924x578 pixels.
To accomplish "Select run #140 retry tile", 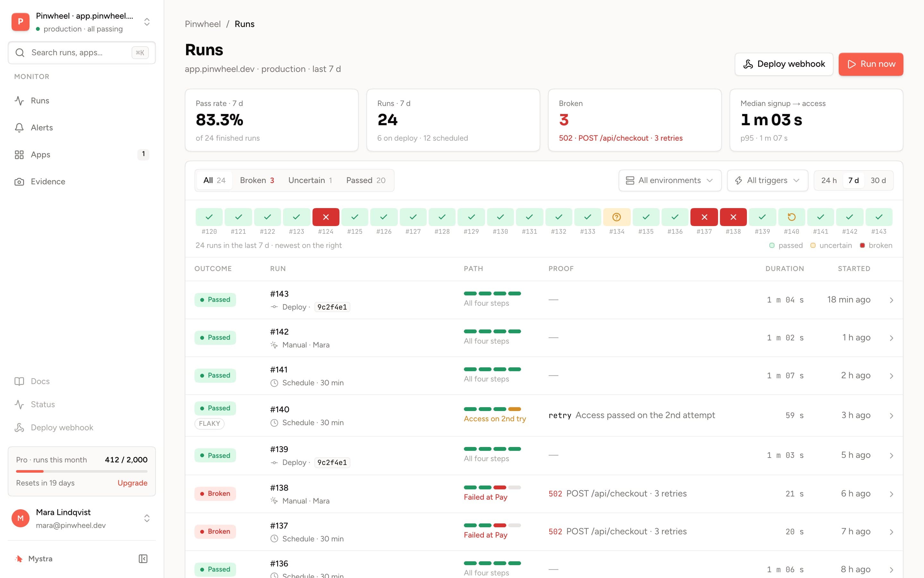I will point(791,217).
